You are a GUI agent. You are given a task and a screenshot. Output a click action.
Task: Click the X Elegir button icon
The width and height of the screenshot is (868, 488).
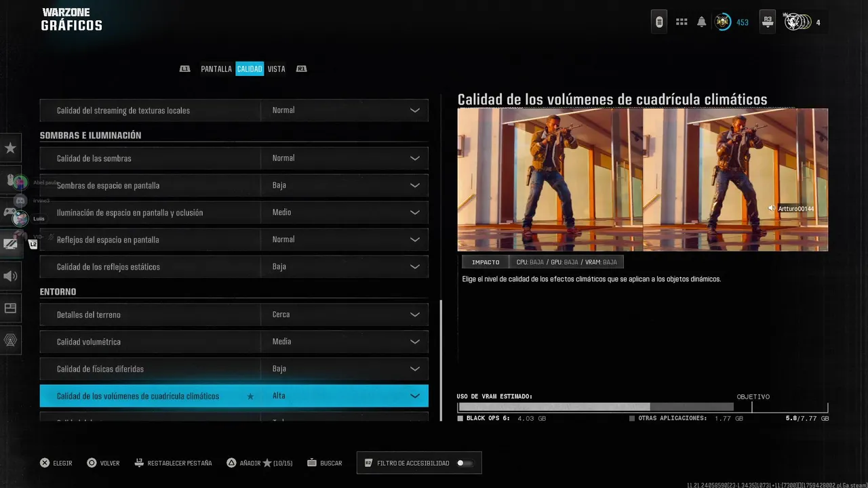45,463
